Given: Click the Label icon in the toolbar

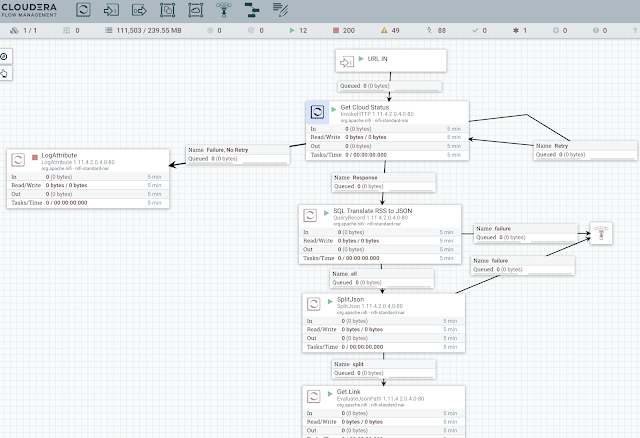Looking at the screenshot, I should pos(280,12).
